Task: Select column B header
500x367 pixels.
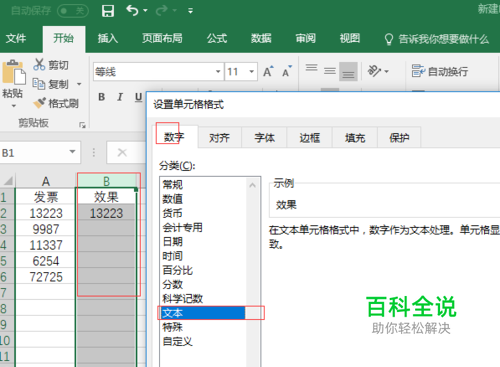Action: click(x=106, y=181)
